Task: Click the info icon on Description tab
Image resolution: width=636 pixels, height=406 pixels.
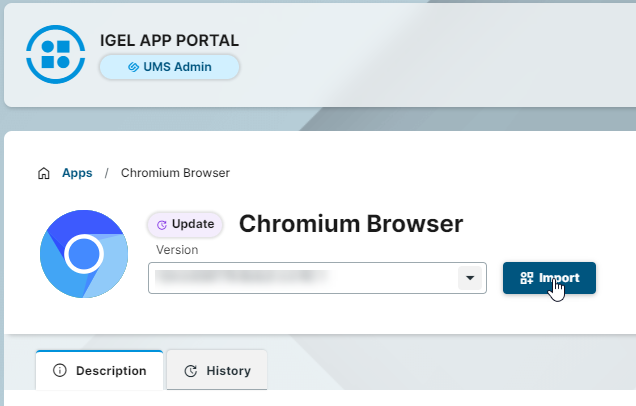Action: point(59,370)
